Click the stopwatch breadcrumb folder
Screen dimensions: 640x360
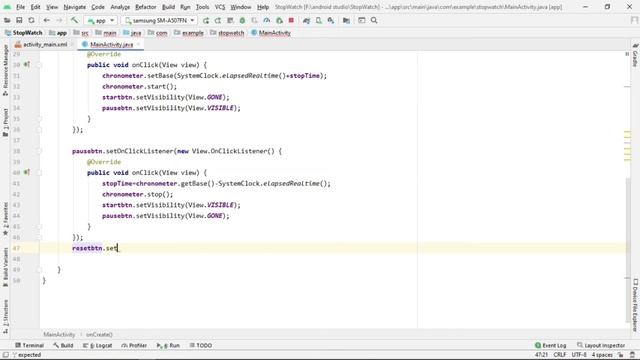coord(227,33)
